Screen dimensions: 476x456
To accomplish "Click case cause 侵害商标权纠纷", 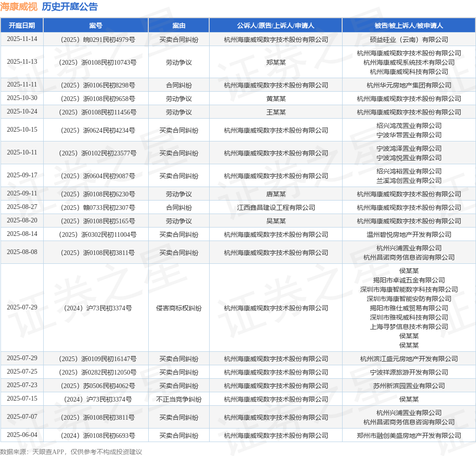I will coord(179,308).
